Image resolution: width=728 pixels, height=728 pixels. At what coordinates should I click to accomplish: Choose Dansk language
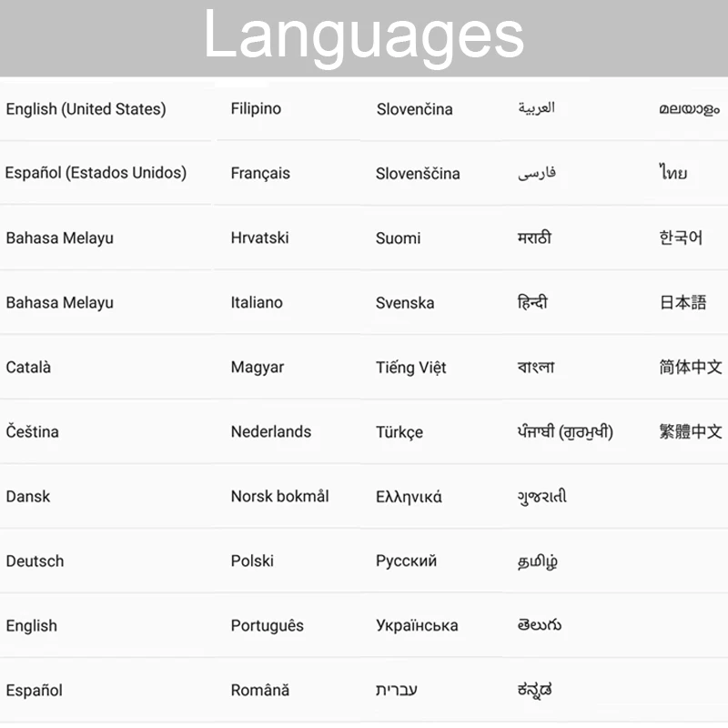28,496
